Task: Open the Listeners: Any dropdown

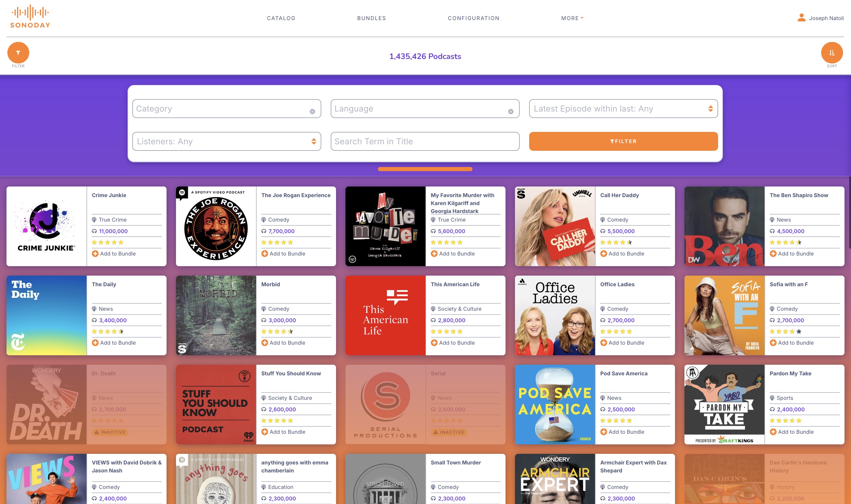Action: click(x=226, y=141)
